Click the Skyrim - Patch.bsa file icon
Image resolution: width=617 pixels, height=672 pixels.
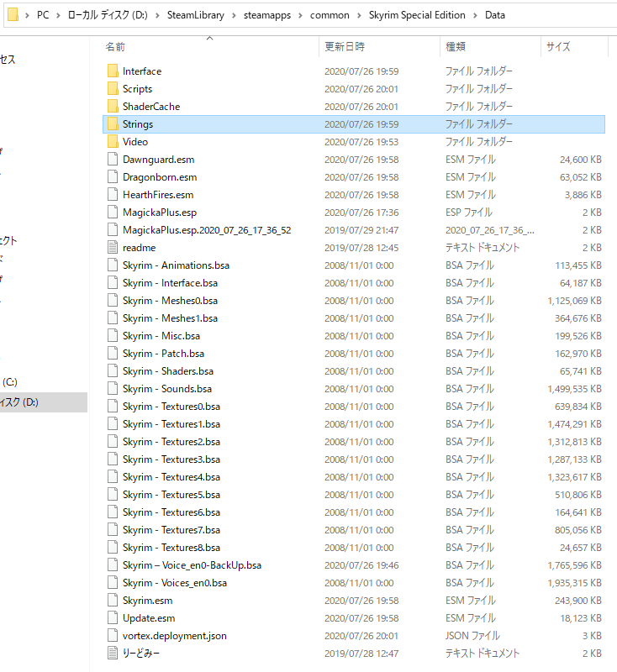click(113, 353)
